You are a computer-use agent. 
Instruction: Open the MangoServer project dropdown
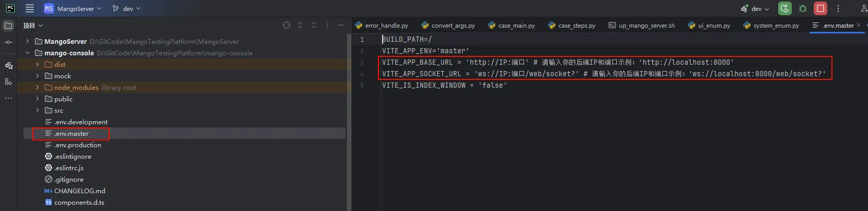(73, 8)
